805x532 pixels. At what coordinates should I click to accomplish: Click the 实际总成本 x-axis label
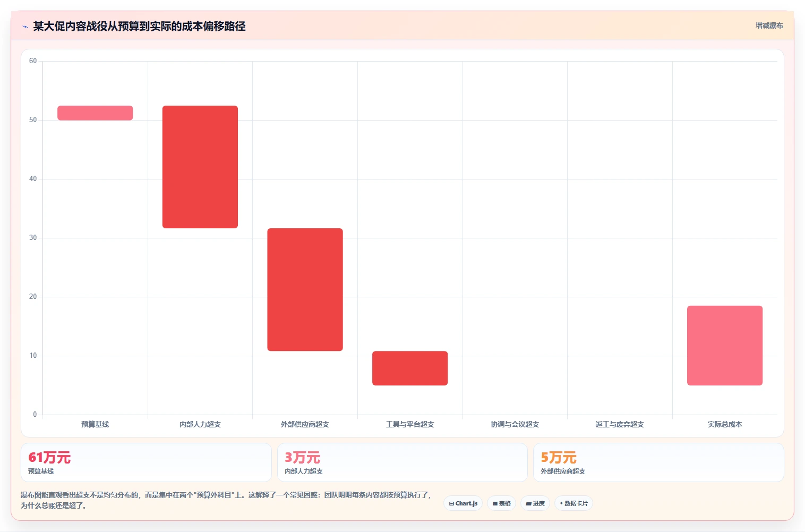click(725, 424)
